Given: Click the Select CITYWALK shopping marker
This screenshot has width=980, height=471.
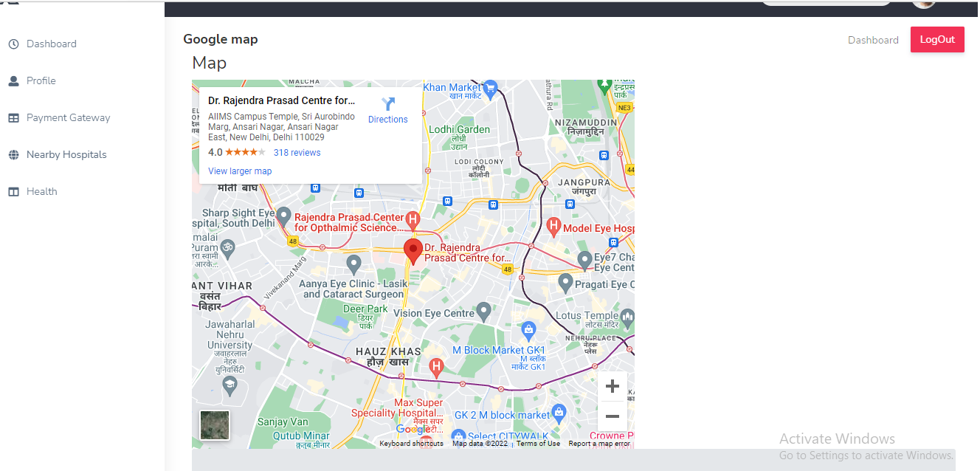Looking at the screenshot, I should click(x=458, y=436).
